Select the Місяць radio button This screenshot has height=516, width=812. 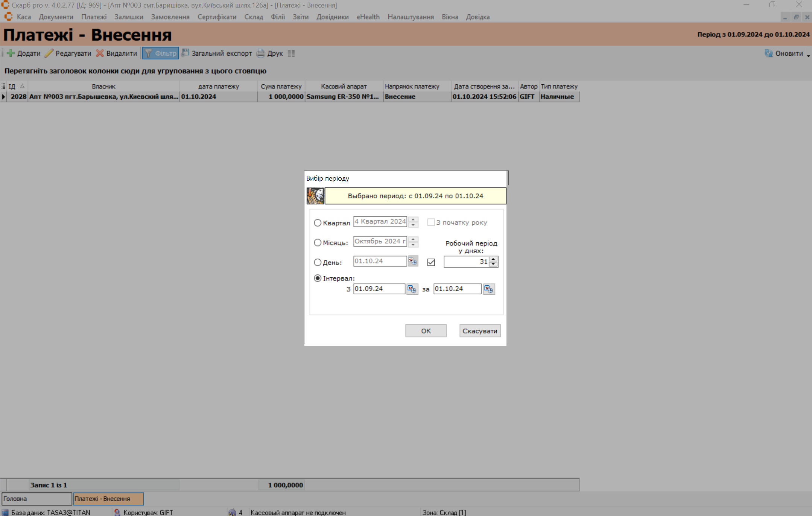(x=318, y=243)
